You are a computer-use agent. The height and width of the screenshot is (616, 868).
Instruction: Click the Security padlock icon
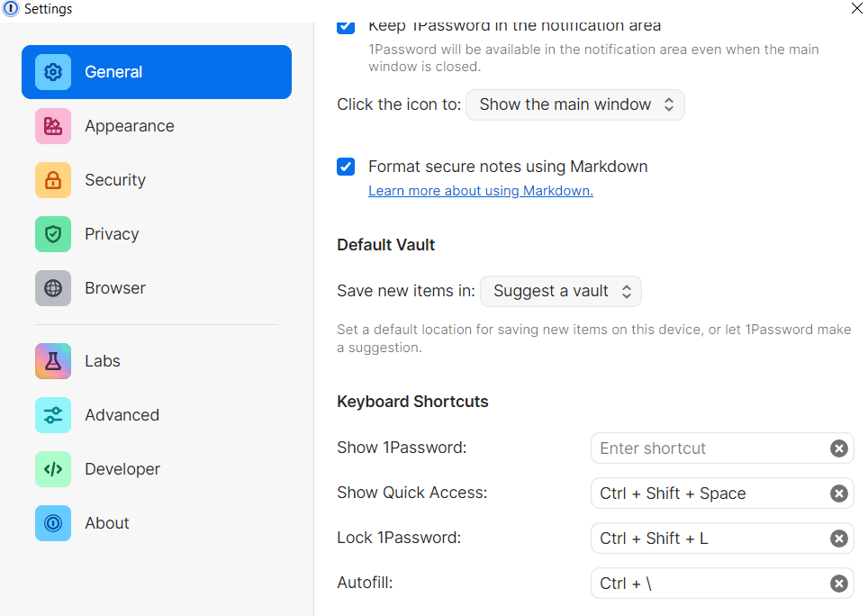point(52,180)
